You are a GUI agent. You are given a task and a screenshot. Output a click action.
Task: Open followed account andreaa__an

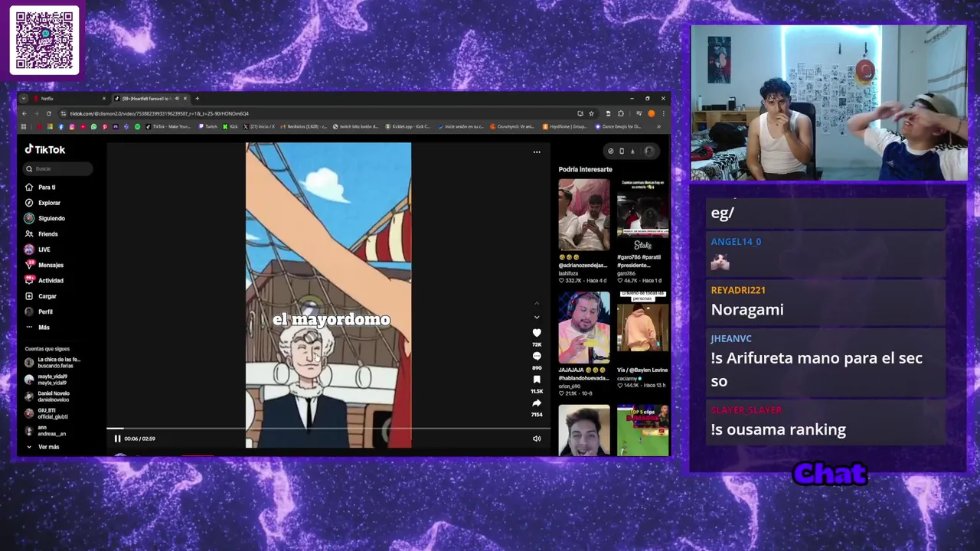pos(45,430)
